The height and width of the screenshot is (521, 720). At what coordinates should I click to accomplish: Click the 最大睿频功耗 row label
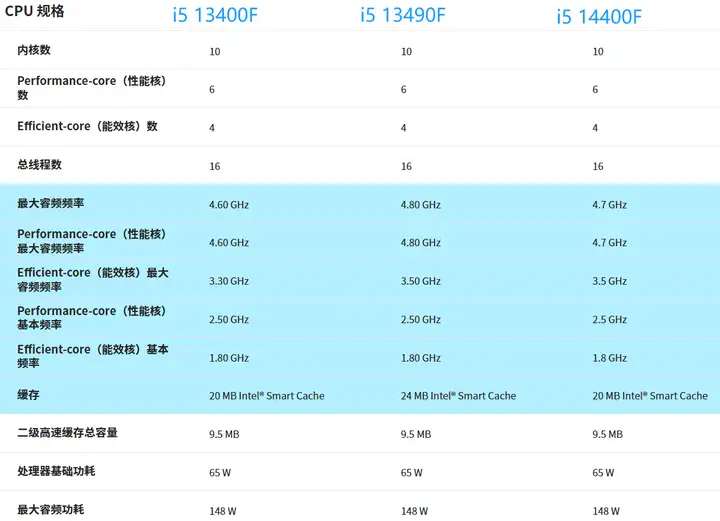(51, 510)
